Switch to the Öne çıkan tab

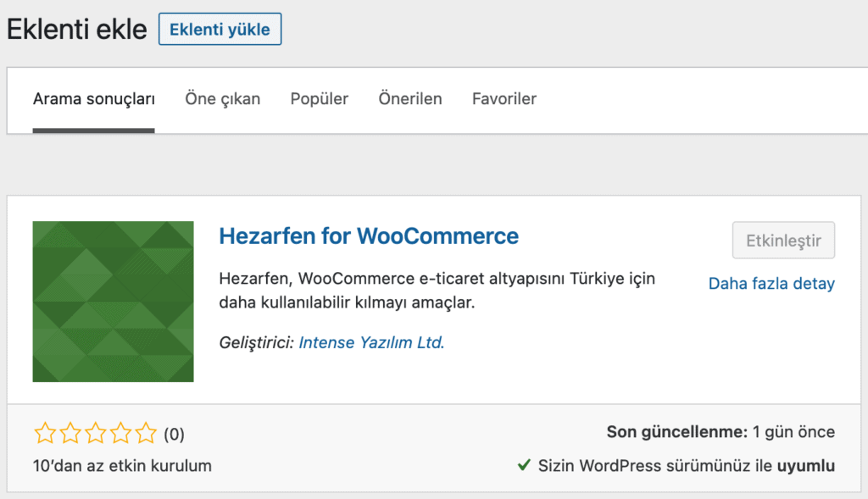pyautogui.click(x=223, y=99)
